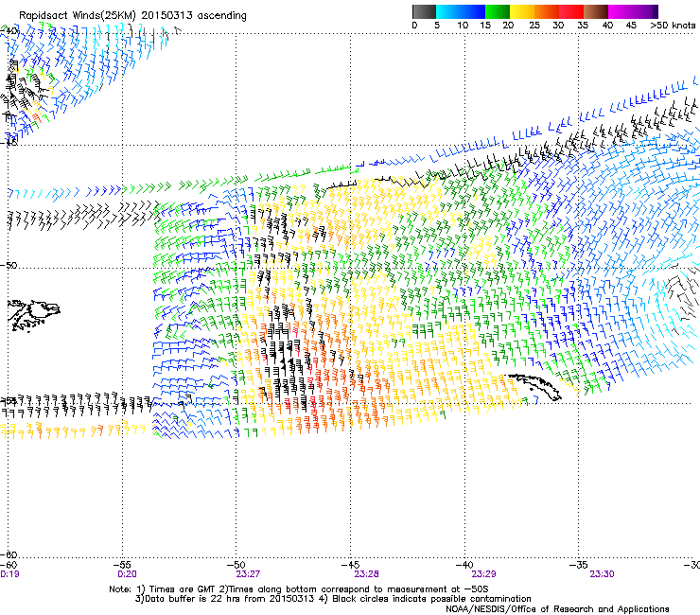This screenshot has width=700, height=615.
Task: Click the 'NOAA/NESDIS/Office of Research and Applications' credit
Action: pyautogui.click(x=557, y=609)
